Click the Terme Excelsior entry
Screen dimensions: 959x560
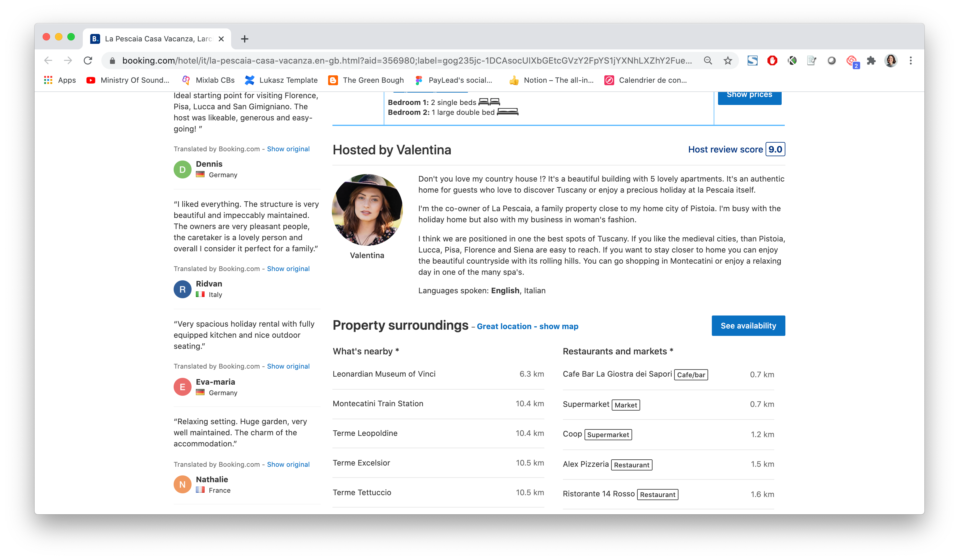(x=438, y=463)
